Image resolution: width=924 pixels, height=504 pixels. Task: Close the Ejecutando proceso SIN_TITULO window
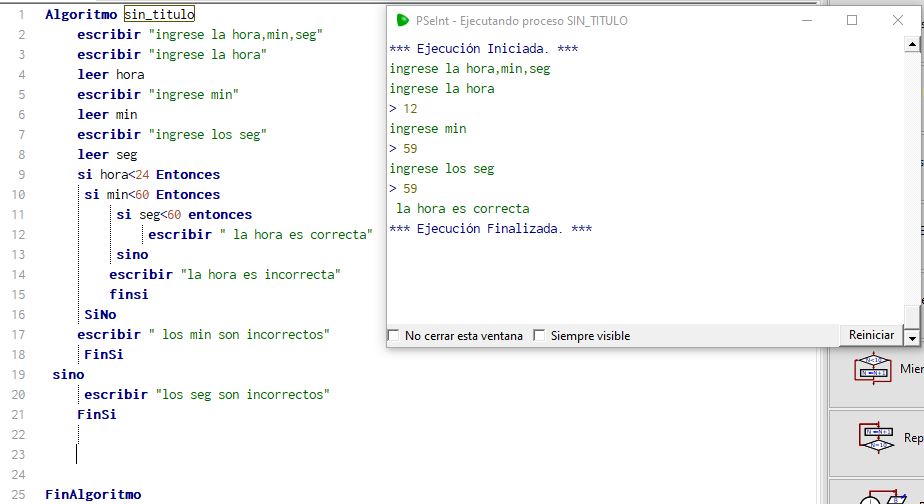(897, 20)
